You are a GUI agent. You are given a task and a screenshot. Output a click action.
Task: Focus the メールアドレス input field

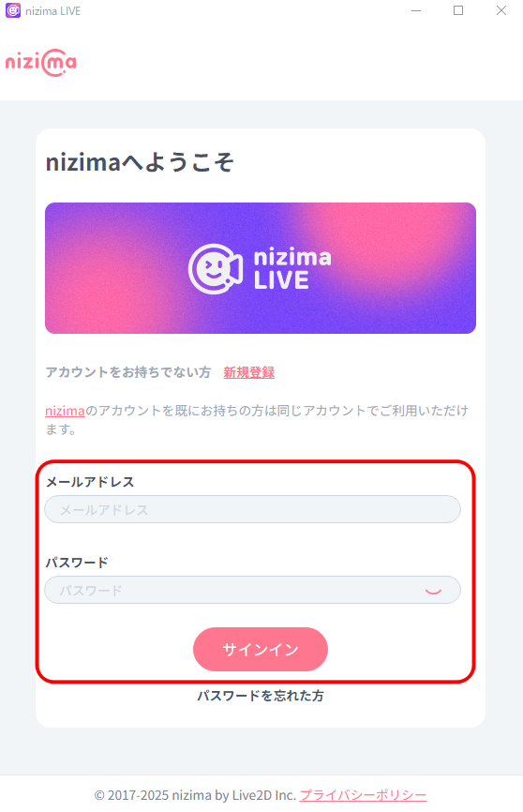253,509
